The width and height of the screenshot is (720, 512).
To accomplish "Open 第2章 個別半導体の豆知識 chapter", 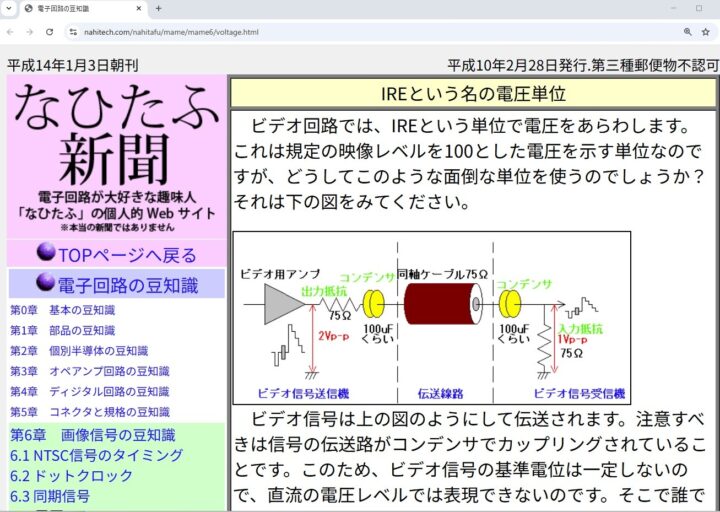I will [x=79, y=351].
